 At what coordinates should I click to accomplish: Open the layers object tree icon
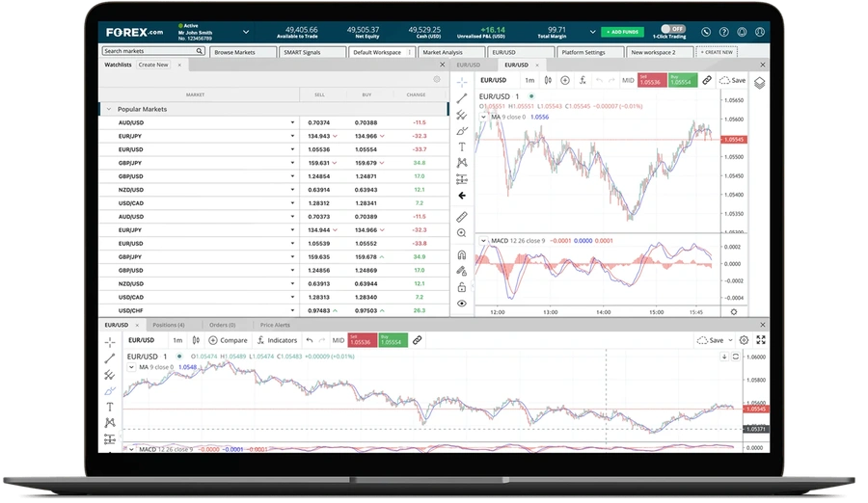tap(760, 83)
